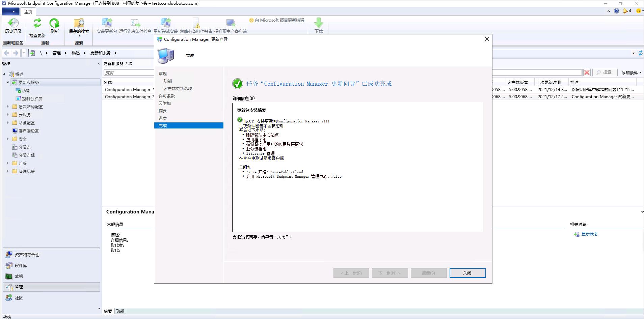Select 客户端设置 in the tree
Image resolution: width=644 pixels, height=319 pixels.
[x=28, y=131]
